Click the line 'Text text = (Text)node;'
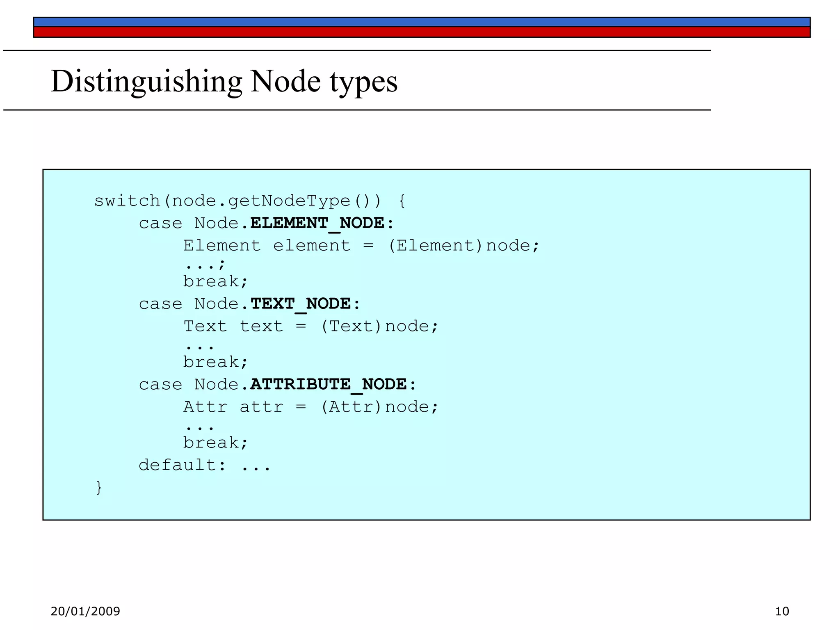Viewport: 840px width, 630px height. (311, 326)
